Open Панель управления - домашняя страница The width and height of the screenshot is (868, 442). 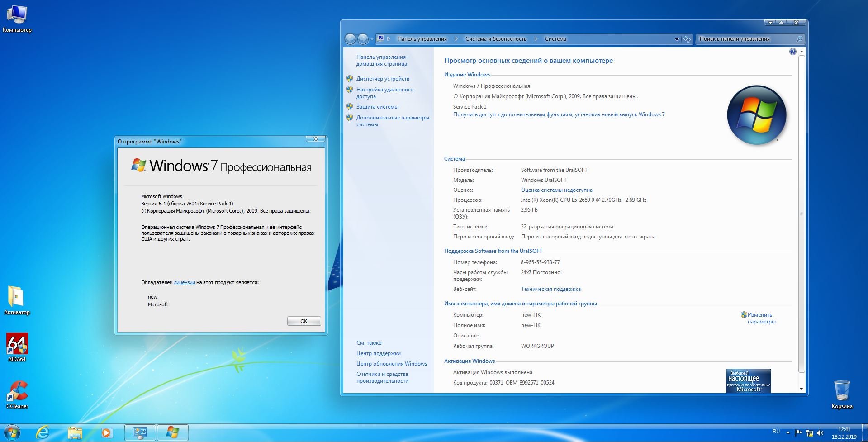(x=382, y=60)
